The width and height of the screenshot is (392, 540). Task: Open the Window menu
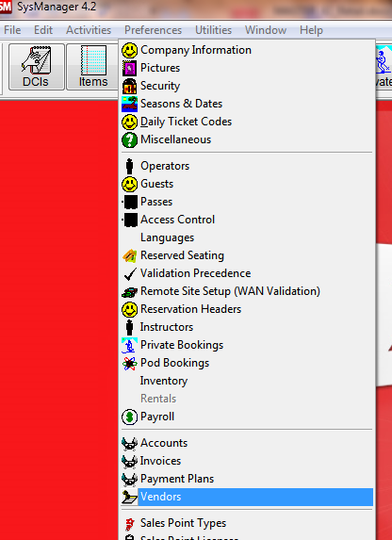[x=266, y=30]
